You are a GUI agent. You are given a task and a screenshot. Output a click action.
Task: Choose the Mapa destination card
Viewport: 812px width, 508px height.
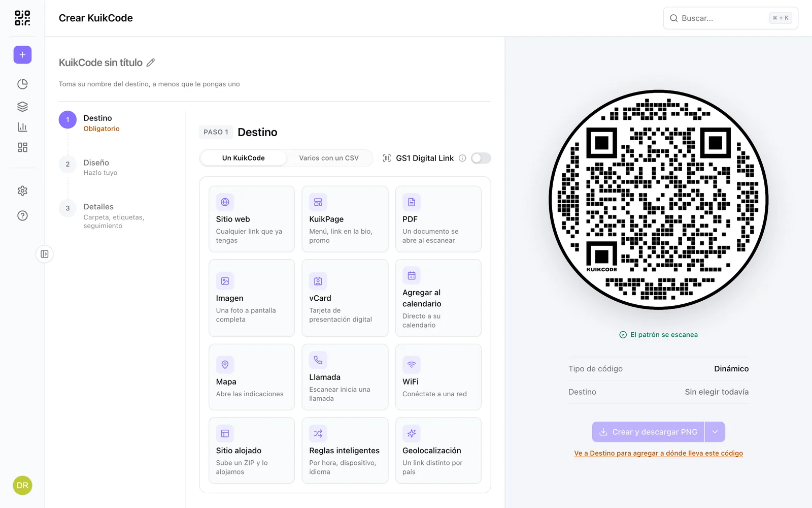[x=252, y=377]
